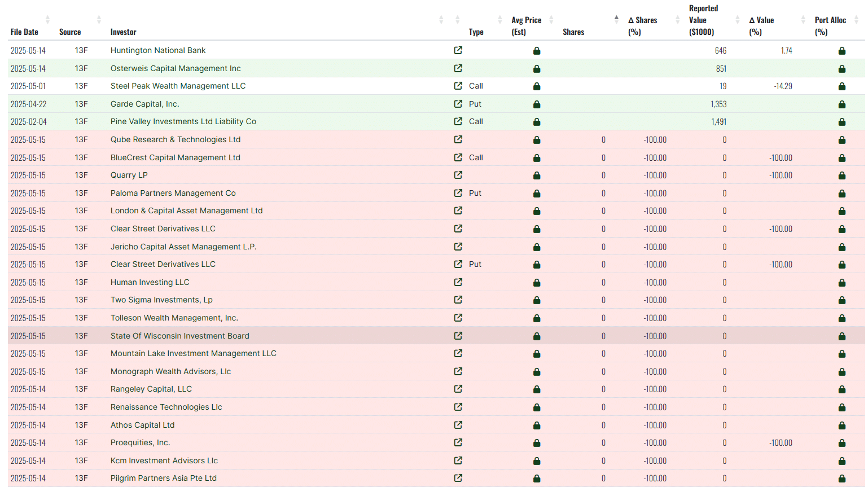Screen dimensions: 868x487
Task: Sort table by Investor column arrows
Action: coord(441,20)
